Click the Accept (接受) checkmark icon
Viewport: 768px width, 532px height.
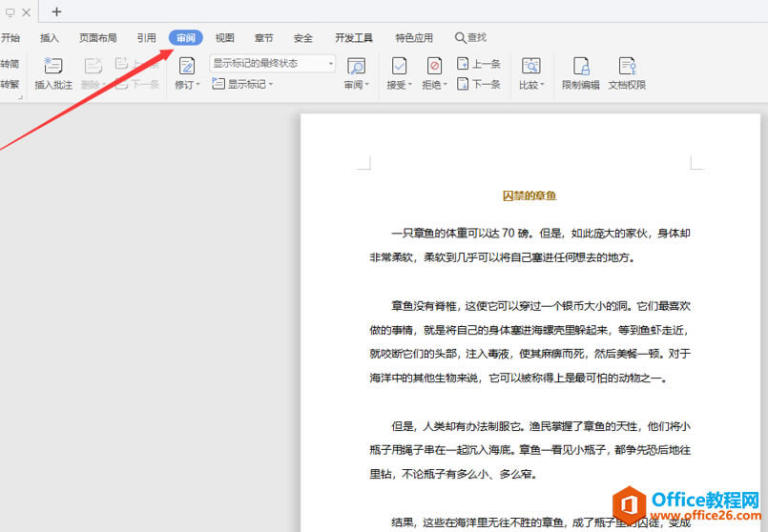pos(399,66)
